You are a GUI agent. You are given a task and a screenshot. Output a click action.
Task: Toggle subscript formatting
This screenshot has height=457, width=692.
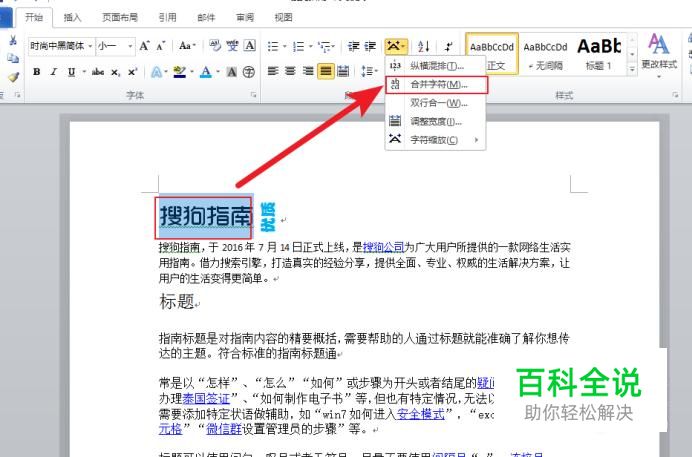tap(115, 72)
